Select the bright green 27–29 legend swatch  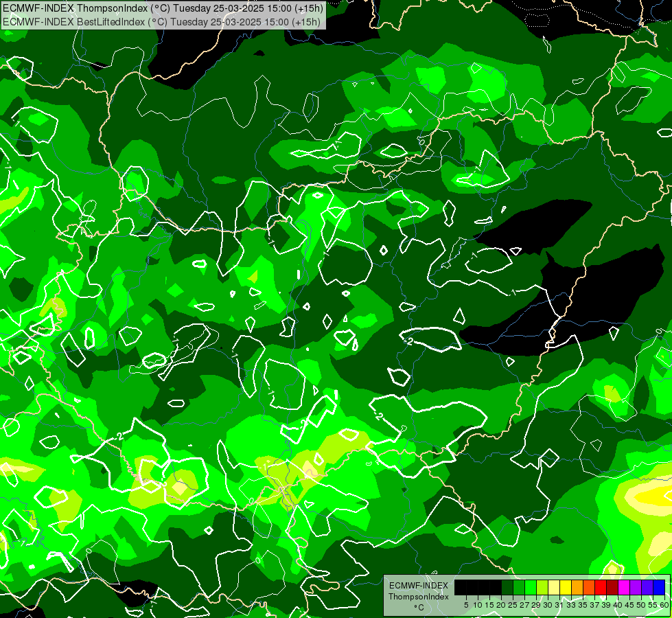(x=531, y=587)
